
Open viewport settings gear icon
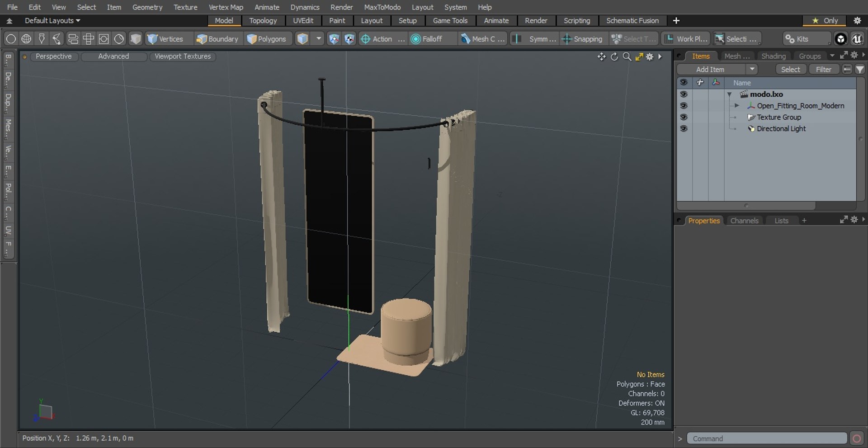pyautogui.click(x=650, y=57)
